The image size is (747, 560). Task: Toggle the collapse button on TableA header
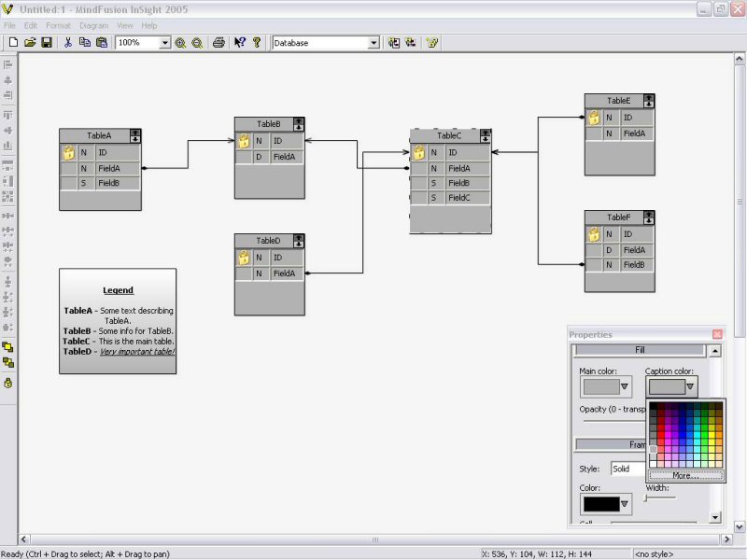(x=134, y=135)
